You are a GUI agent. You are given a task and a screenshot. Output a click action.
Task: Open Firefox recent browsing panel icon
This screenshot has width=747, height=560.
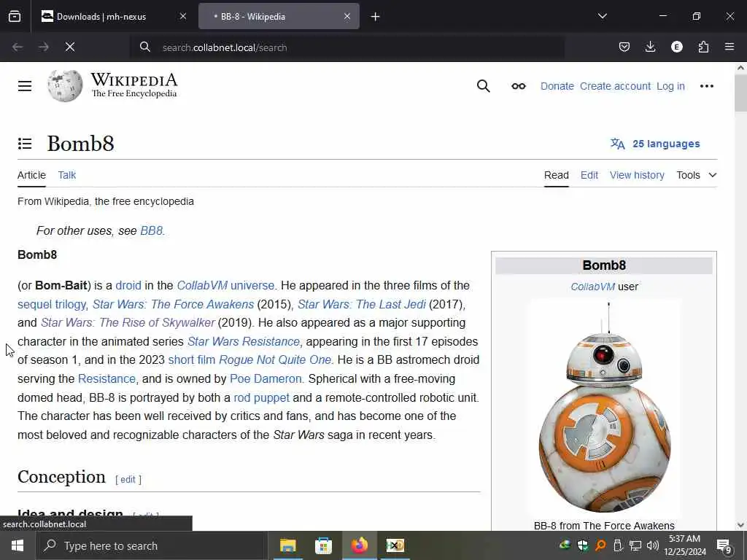[15, 17]
